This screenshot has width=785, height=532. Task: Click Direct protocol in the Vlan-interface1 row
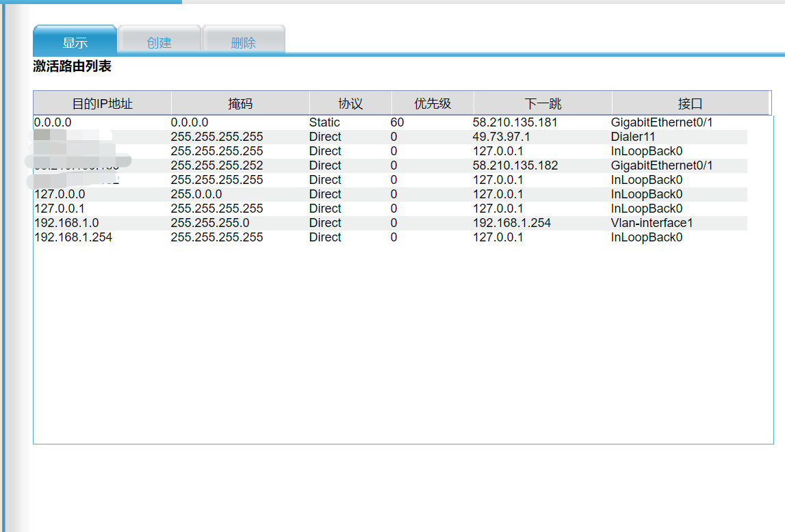point(325,223)
